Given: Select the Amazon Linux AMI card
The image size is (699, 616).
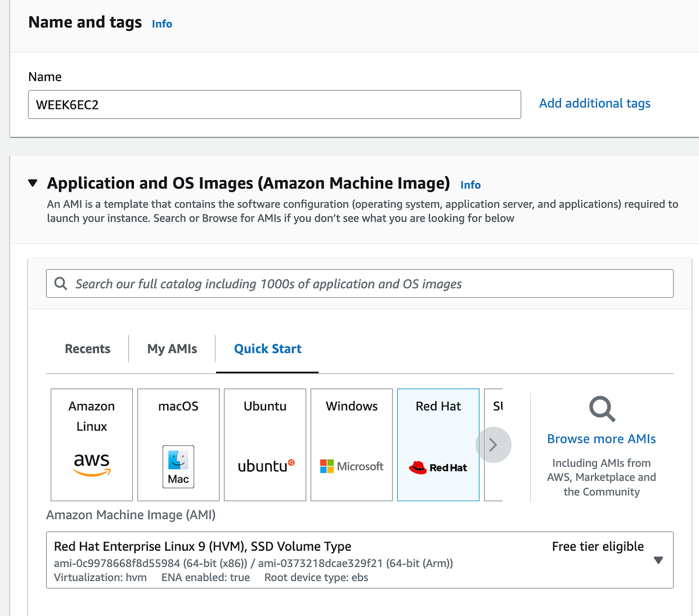Looking at the screenshot, I should [x=91, y=444].
